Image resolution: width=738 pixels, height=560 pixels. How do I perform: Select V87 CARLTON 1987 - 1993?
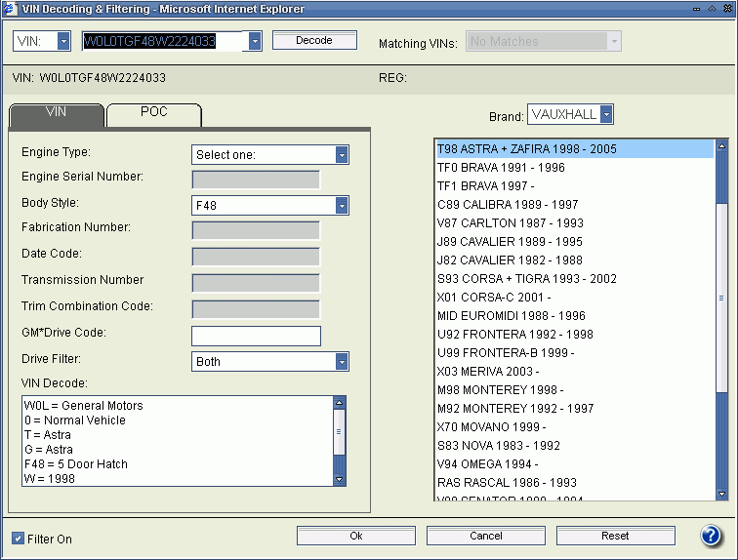pos(575,222)
